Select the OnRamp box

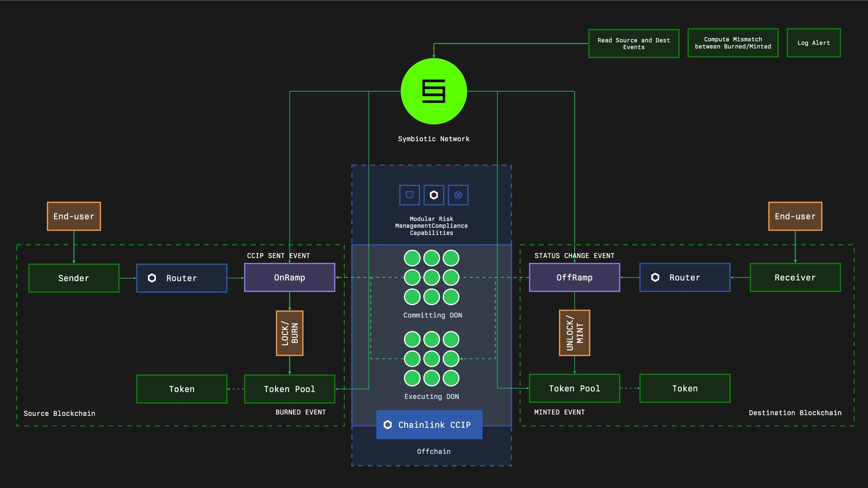(289, 277)
